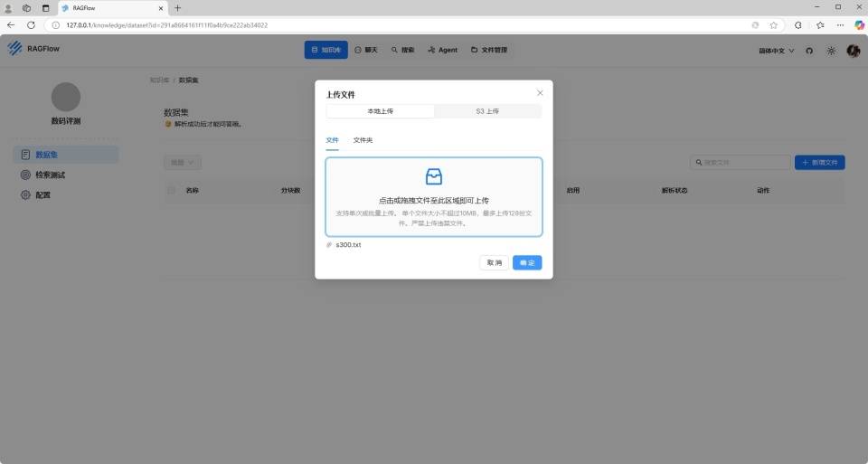Open browser extensions puzzle icon
This screenshot has width=868, height=464.
[797, 25]
